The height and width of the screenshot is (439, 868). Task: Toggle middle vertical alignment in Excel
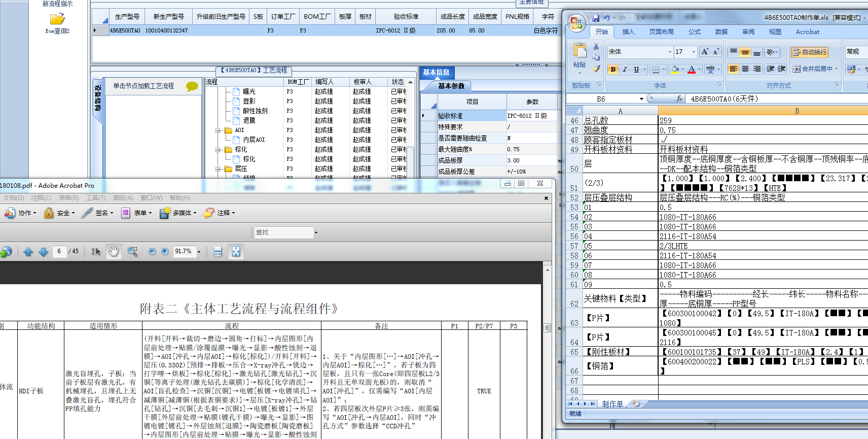[745, 52]
